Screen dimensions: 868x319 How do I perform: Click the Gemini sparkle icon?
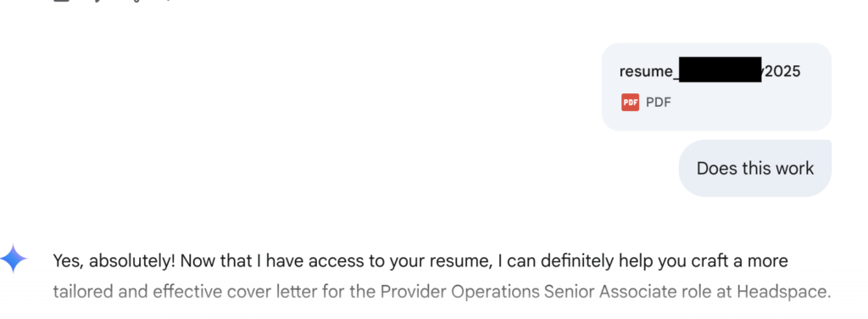pyautogui.click(x=14, y=259)
